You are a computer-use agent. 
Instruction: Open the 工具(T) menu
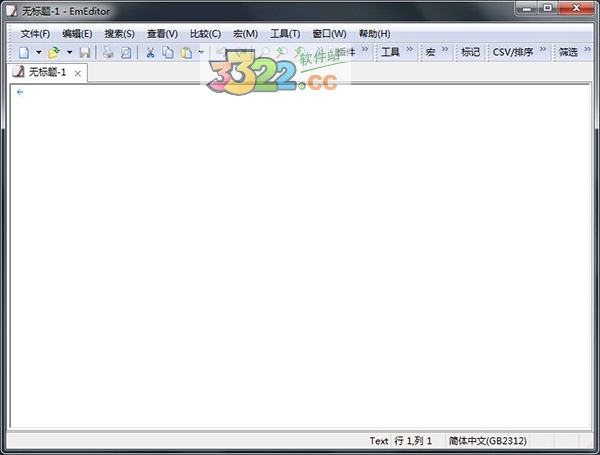click(285, 34)
